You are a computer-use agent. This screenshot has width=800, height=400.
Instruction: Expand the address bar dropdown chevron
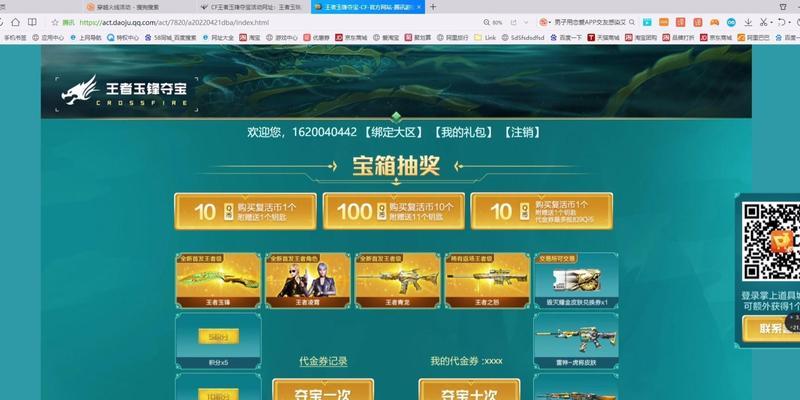[x=526, y=22]
